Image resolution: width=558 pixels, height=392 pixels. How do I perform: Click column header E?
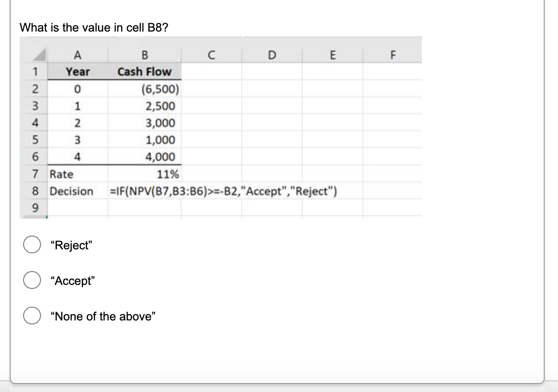[332, 55]
